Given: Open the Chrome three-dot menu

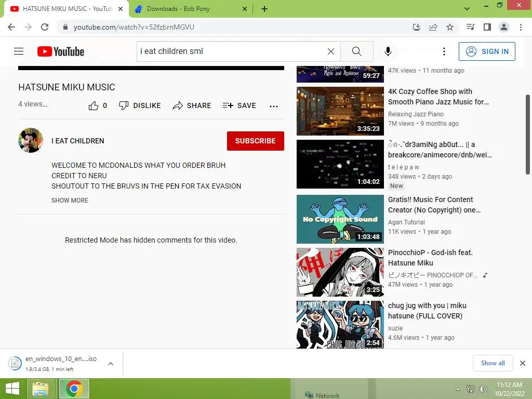Looking at the screenshot, I should pyautogui.click(x=521, y=27).
